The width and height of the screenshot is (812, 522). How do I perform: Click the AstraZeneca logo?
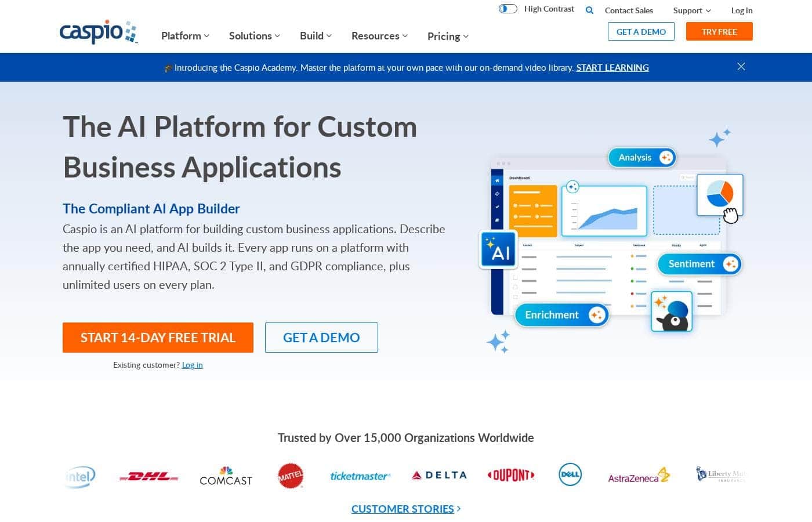click(639, 476)
